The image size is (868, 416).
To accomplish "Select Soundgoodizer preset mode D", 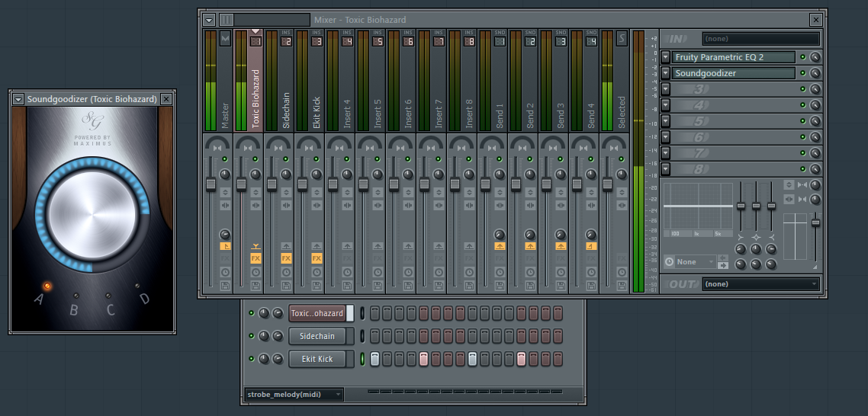I will [x=137, y=286].
